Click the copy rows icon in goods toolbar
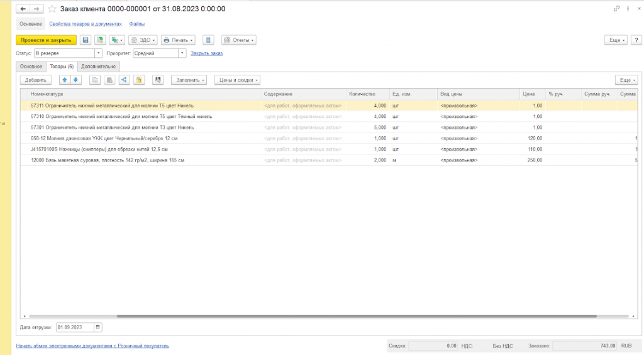The image size is (644, 355). 95,80
